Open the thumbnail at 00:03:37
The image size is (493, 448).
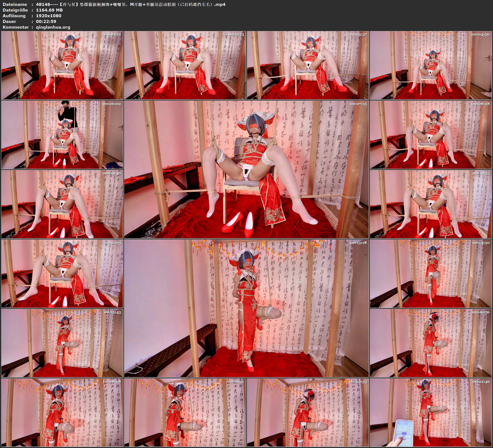(308, 65)
